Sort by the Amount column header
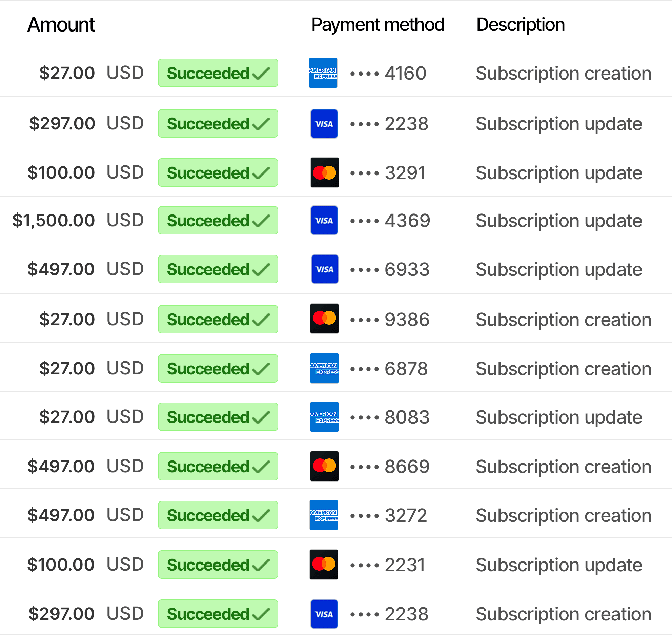 click(61, 25)
